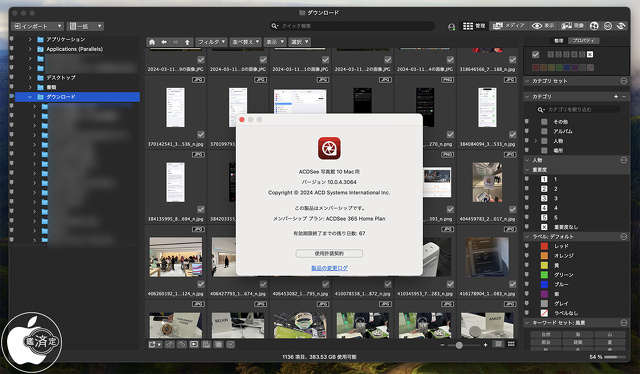Add a new category with plus icon

(x=616, y=97)
